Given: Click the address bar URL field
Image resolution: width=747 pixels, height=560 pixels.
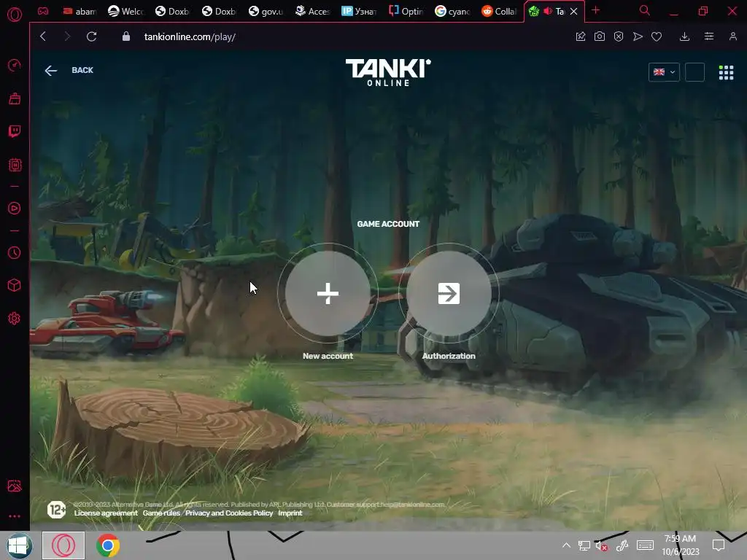Looking at the screenshot, I should click(190, 36).
